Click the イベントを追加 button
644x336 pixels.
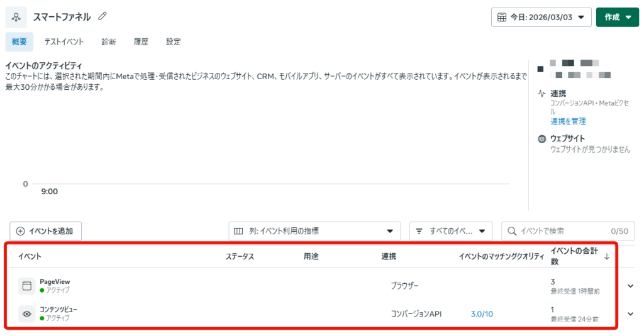click(x=45, y=231)
